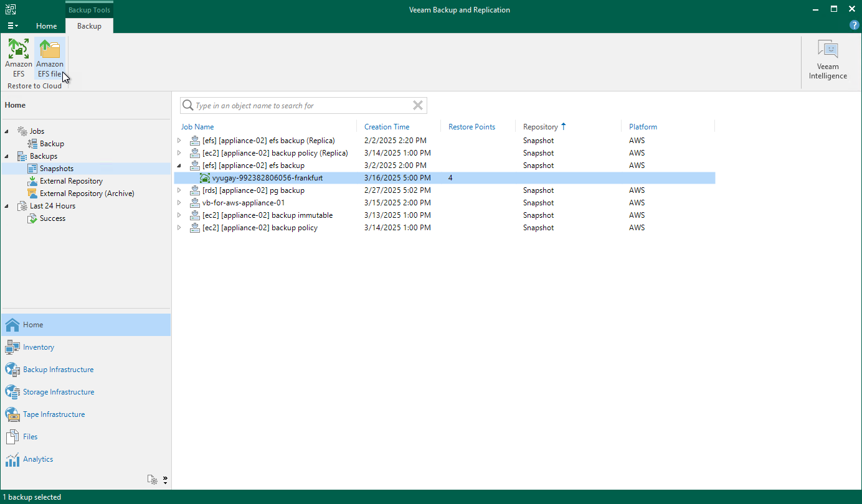This screenshot has height=504, width=862.
Task: Open the Backup Infrastructure view
Action: click(86, 370)
